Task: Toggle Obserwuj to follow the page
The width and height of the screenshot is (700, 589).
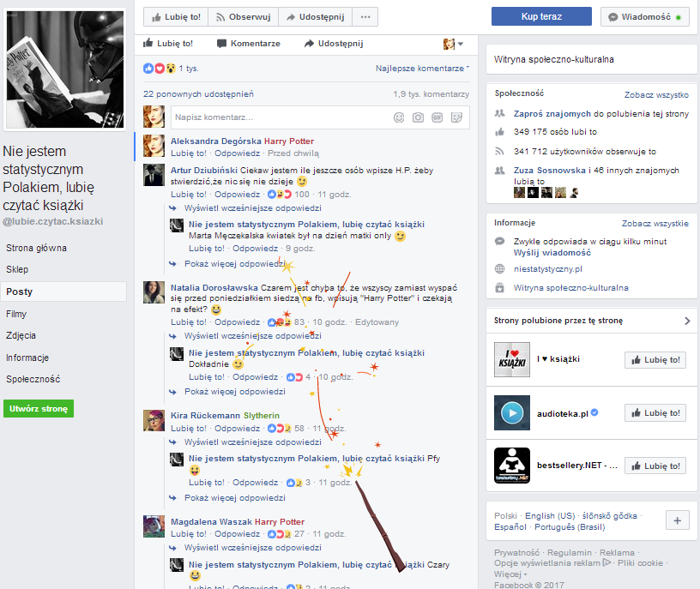Action: pyautogui.click(x=244, y=17)
